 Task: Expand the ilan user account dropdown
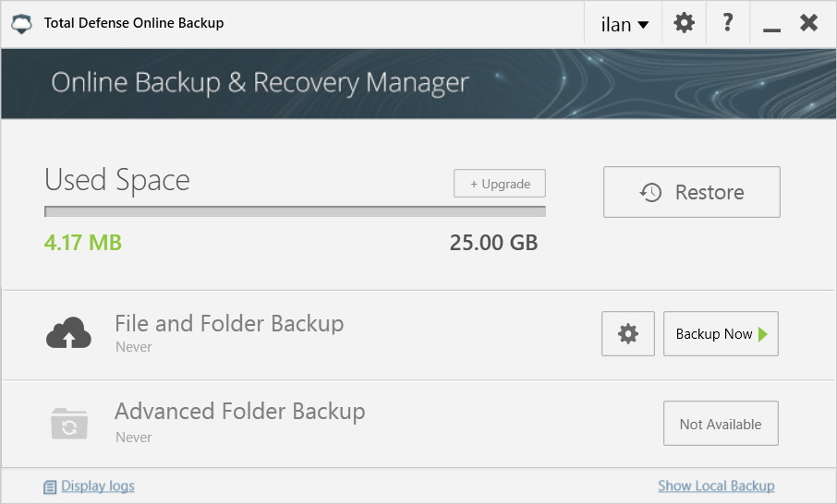tap(625, 24)
